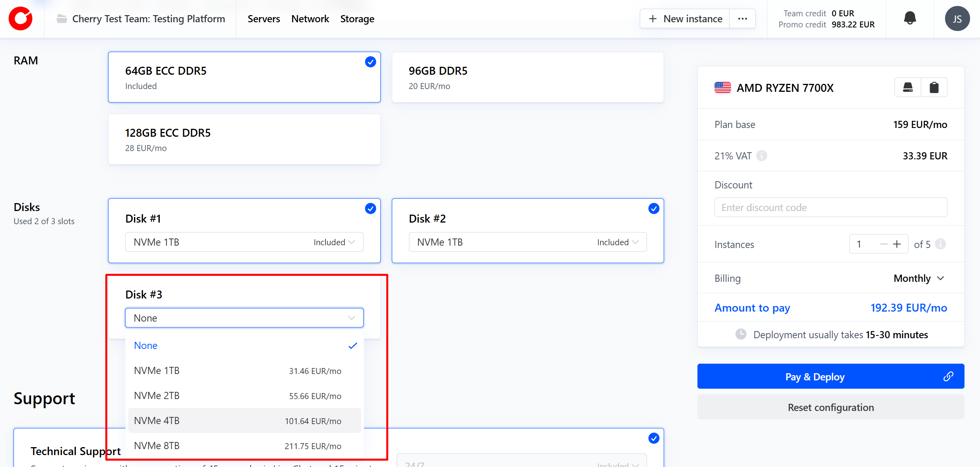
Task: Click the info icon next to 21% VAT
Action: tap(761, 155)
